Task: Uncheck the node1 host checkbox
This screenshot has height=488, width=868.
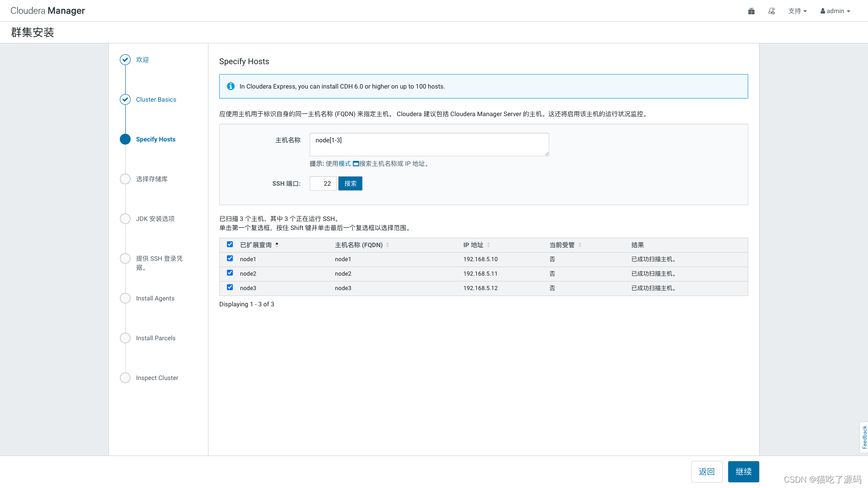Action: (230, 258)
